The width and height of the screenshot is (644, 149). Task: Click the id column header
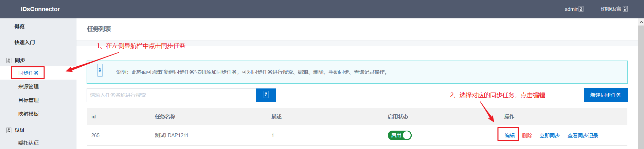(93, 117)
